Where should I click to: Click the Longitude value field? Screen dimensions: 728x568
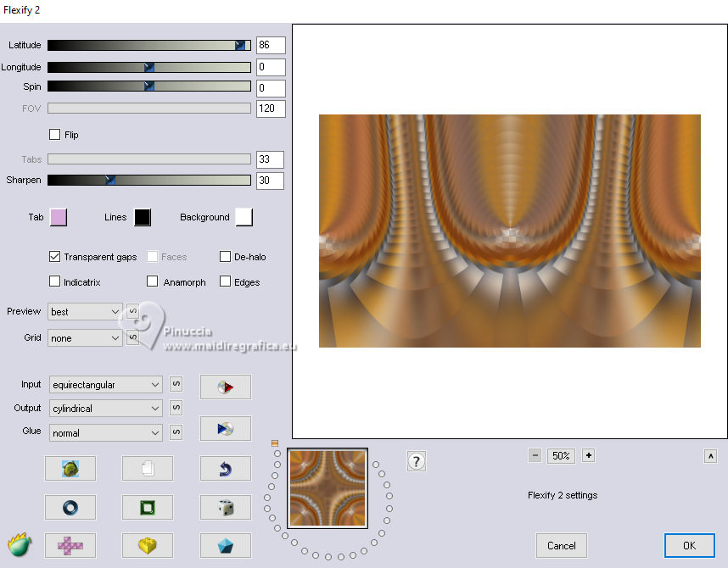271,67
